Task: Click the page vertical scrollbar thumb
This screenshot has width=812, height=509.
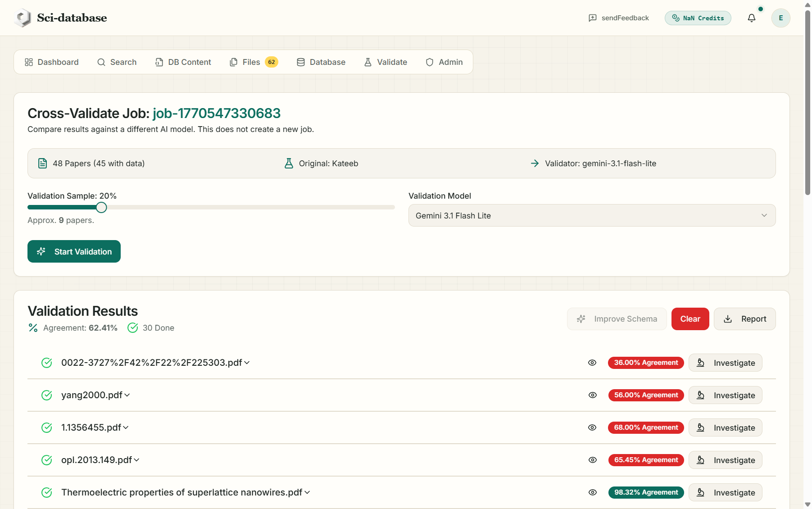Action: pos(807,102)
